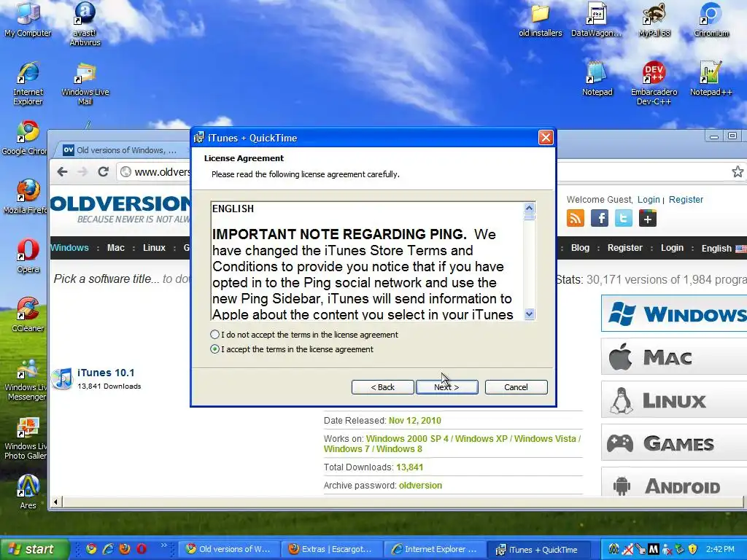The width and height of the screenshot is (747, 560).
Task: Launch Chromium desktop shortcut
Action: 711,19
